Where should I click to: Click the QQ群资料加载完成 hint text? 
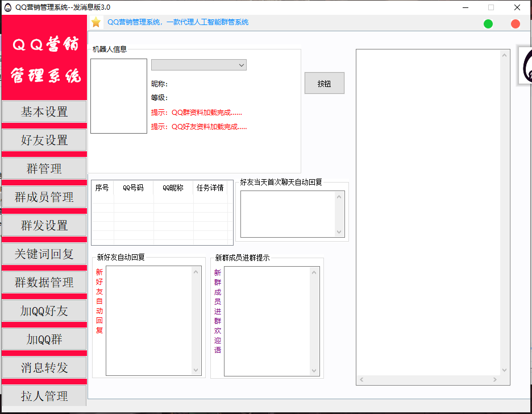pyautogui.click(x=197, y=113)
